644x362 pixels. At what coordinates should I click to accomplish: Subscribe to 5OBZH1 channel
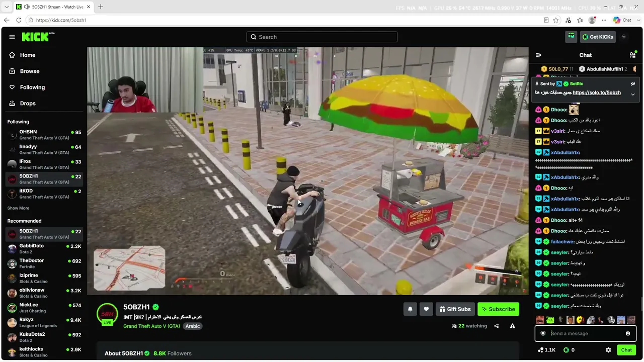tap(498, 309)
